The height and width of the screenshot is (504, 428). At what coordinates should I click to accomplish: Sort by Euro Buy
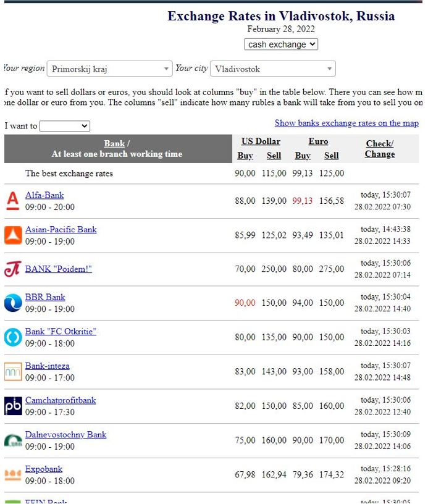click(303, 156)
